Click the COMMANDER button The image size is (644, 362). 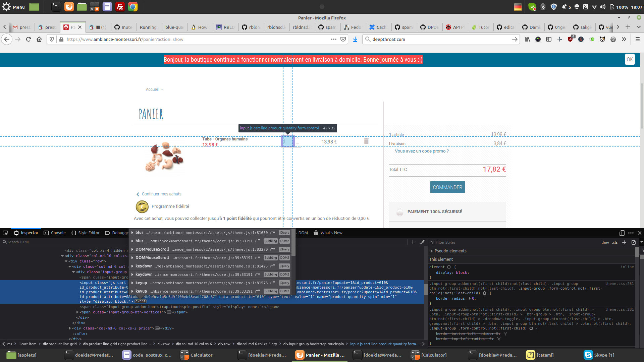pyautogui.click(x=447, y=187)
